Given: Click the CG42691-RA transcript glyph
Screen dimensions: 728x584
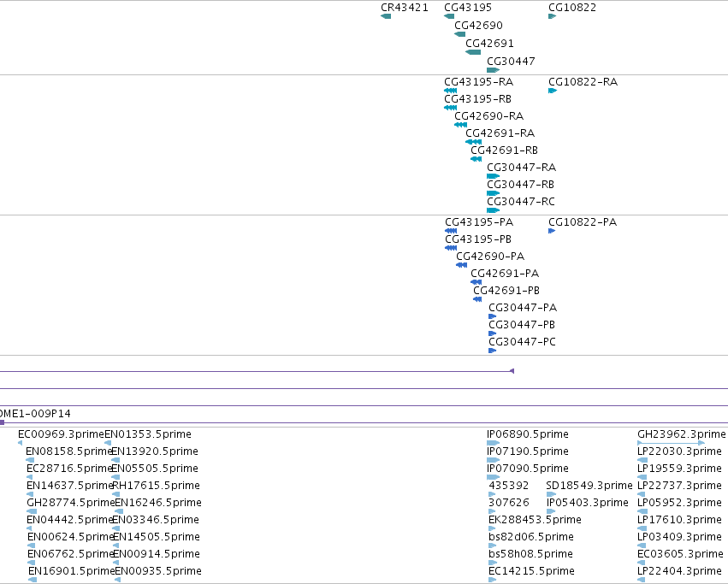Looking at the screenshot, I should click(474, 142).
